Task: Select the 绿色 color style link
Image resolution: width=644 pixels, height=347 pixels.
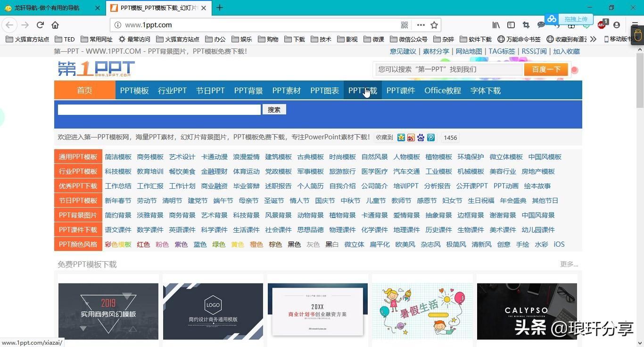Action: coord(219,244)
